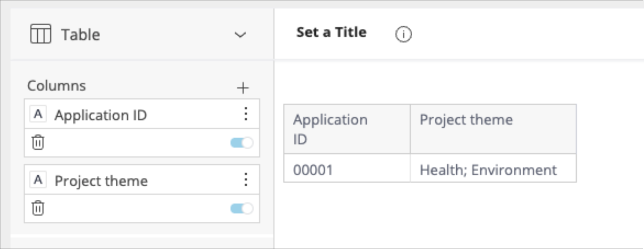Click the info icon beside the title

click(403, 34)
